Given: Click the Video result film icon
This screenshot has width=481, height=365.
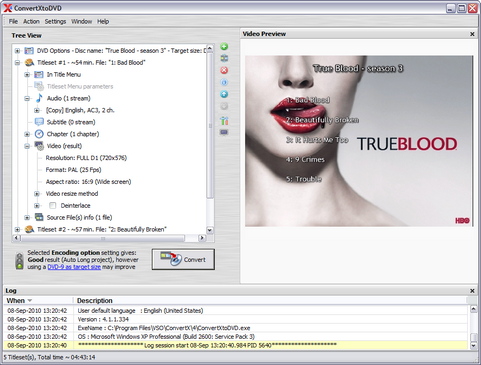Looking at the screenshot, I should [x=39, y=146].
